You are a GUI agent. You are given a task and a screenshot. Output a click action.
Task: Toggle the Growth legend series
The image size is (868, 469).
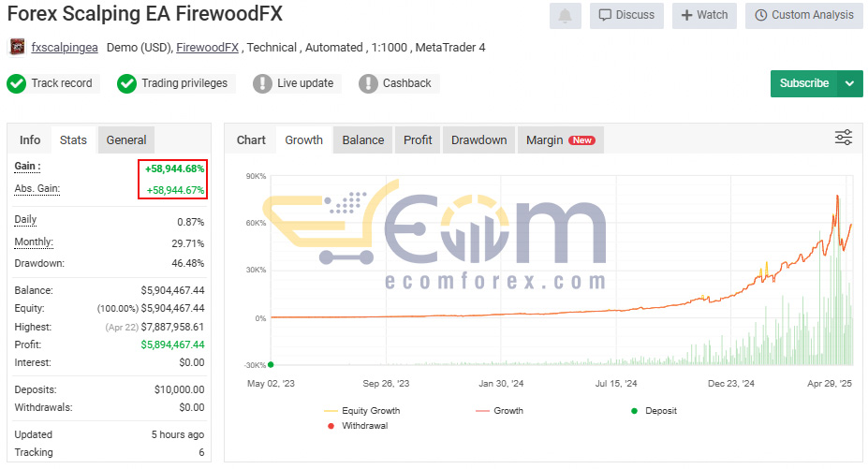tap(499, 411)
